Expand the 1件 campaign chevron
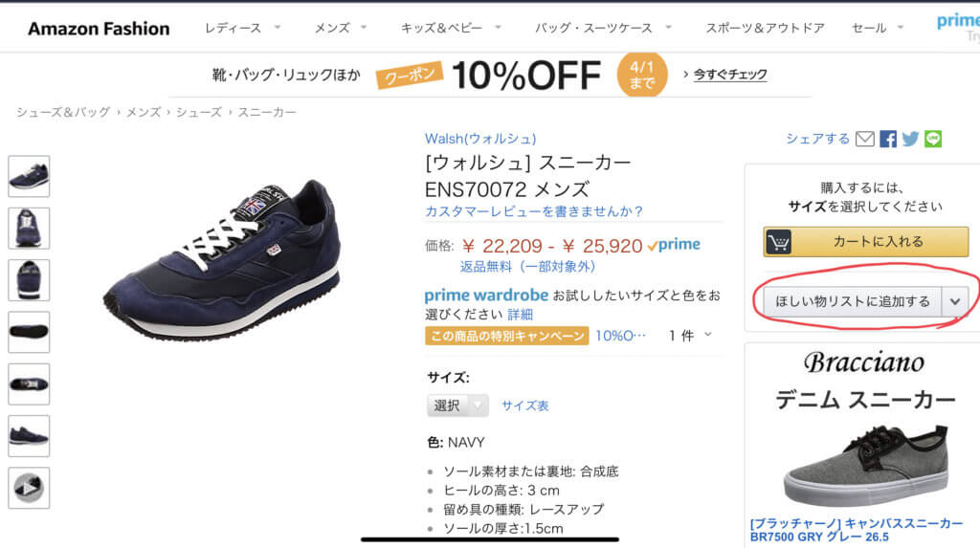The width and height of the screenshot is (980, 548). (x=708, y=335)
